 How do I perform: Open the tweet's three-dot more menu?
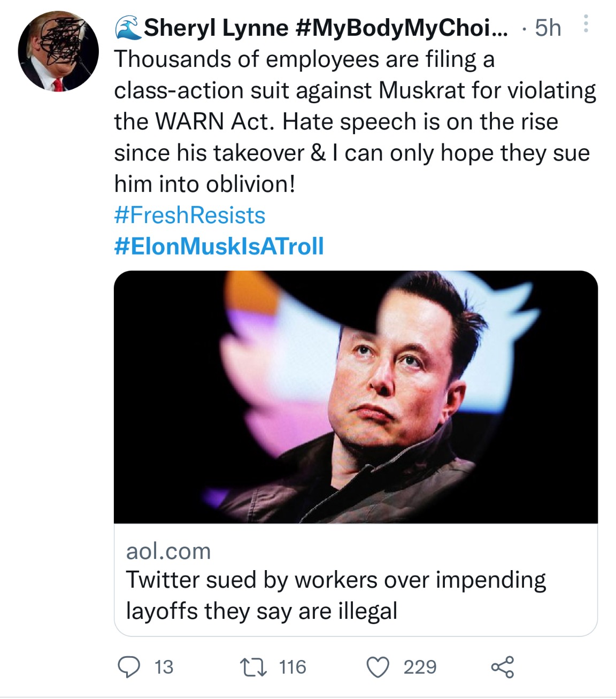[586, 24]
